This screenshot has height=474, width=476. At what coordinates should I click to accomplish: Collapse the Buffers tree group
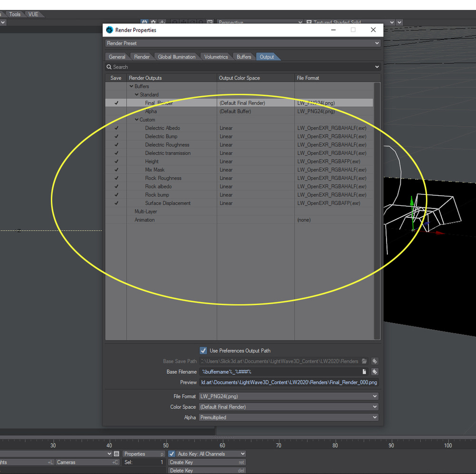click(131, 86)
